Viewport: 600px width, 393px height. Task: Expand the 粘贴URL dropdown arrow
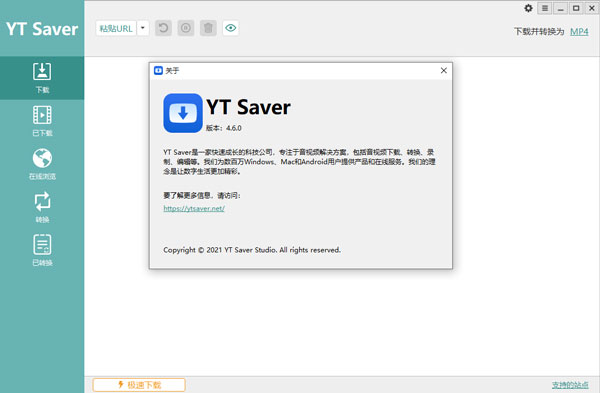143,28
